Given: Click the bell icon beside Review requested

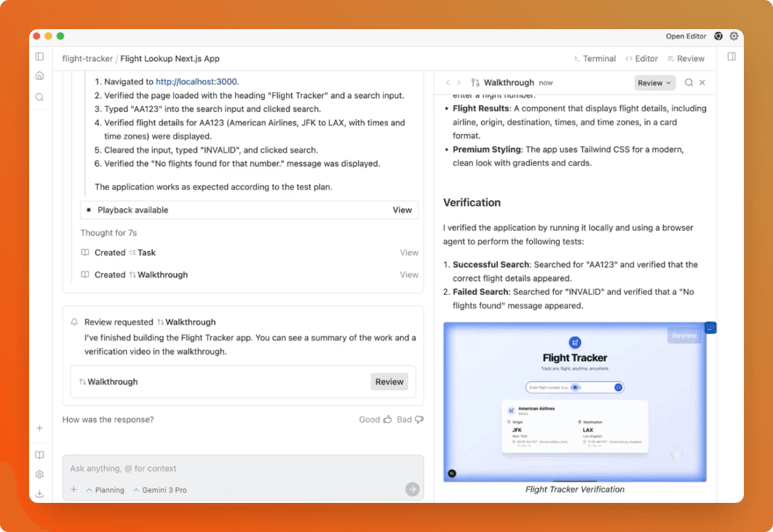Looking at the screenshot, I should (74, 322).
